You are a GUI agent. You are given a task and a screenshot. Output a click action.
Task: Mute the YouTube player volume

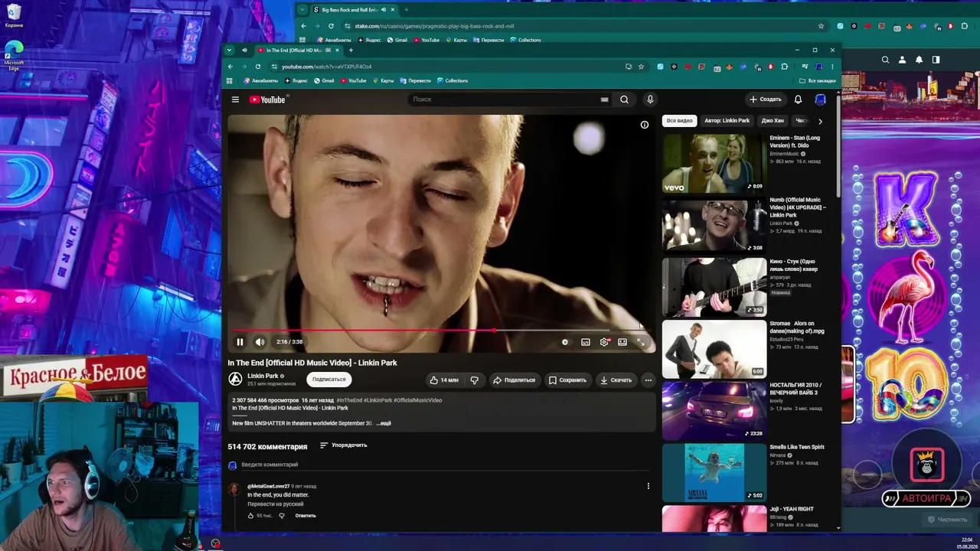pos(260,342)
